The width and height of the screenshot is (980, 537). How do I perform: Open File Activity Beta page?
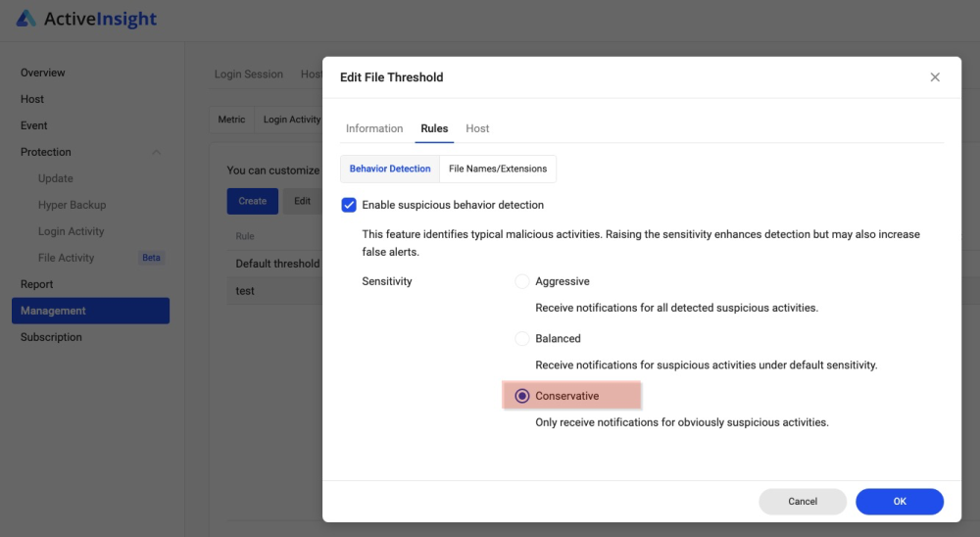pos(67,258)
